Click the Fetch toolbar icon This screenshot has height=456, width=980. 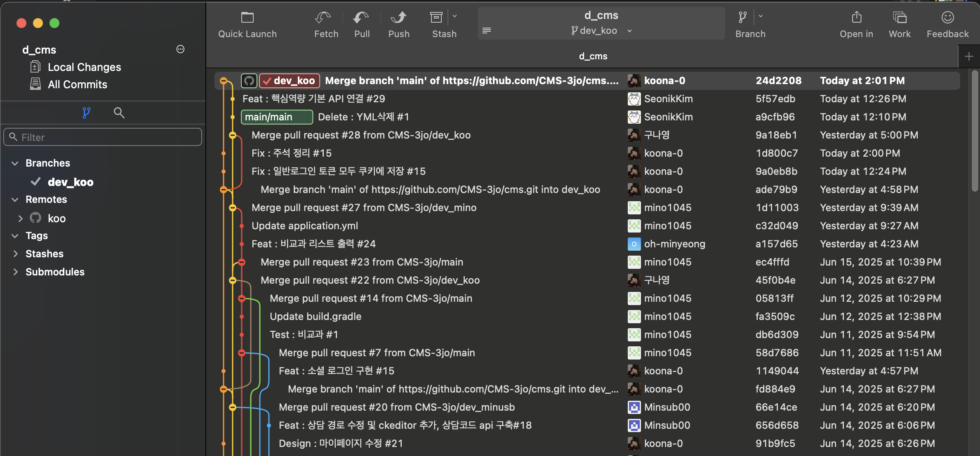[323, 18]
